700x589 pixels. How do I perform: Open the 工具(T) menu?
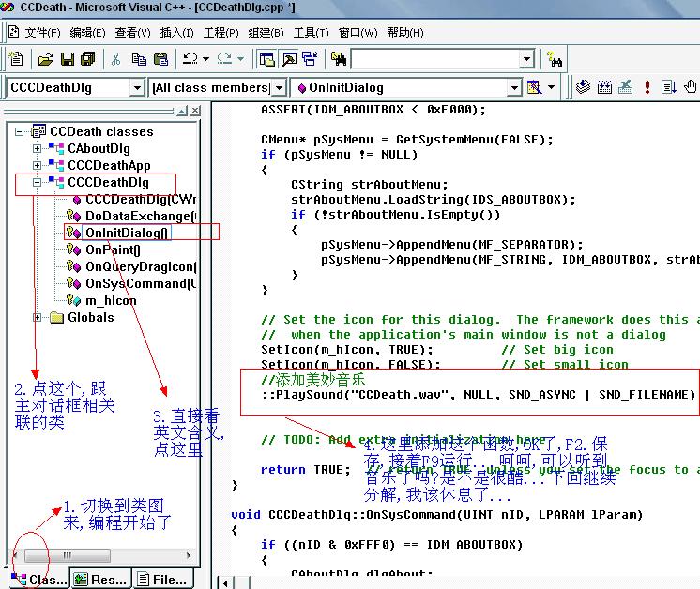pyautogui.click(x=311, y=33)
